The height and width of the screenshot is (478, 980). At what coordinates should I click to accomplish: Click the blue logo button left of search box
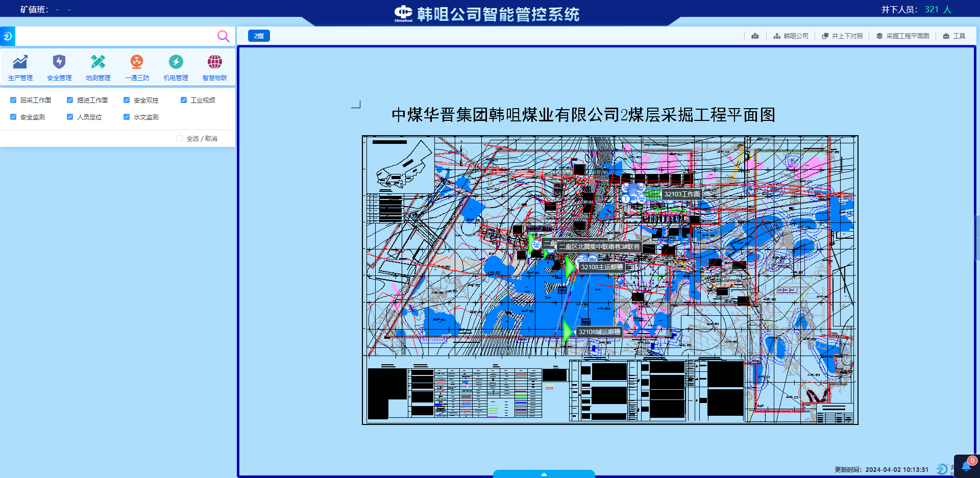[x=8, y=36]
